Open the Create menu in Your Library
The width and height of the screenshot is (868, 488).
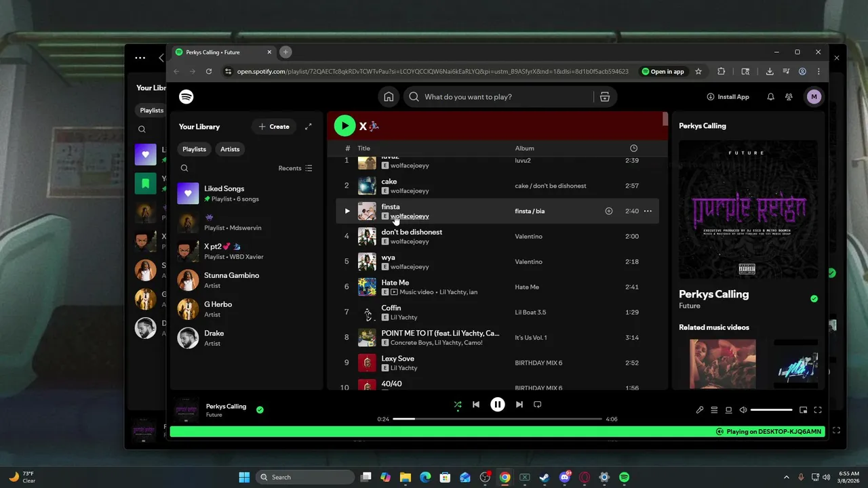[274, 127]
